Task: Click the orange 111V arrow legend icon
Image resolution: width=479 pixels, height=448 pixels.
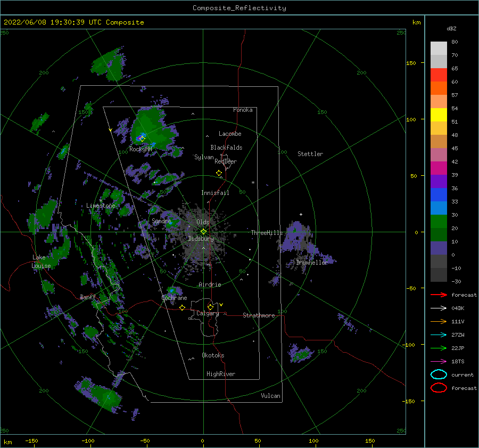Action: (x=439, y=321)
